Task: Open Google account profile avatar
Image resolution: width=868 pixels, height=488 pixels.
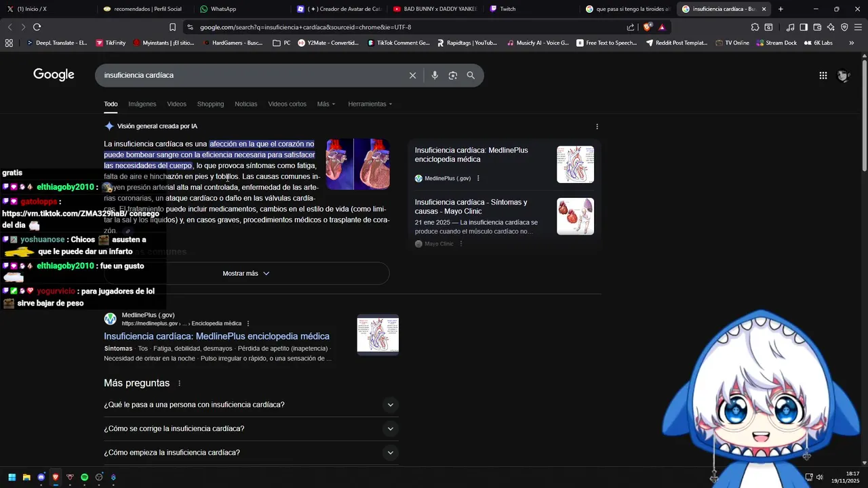Action: (x=844, y=76)
